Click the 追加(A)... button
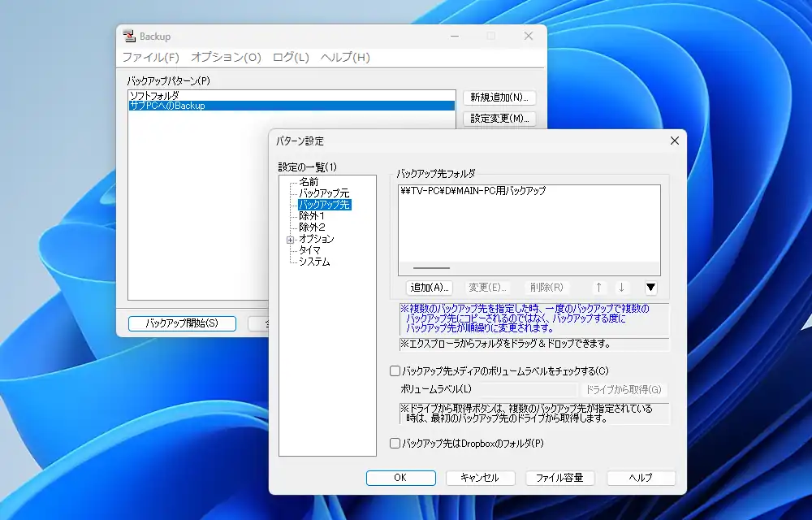 430,287
